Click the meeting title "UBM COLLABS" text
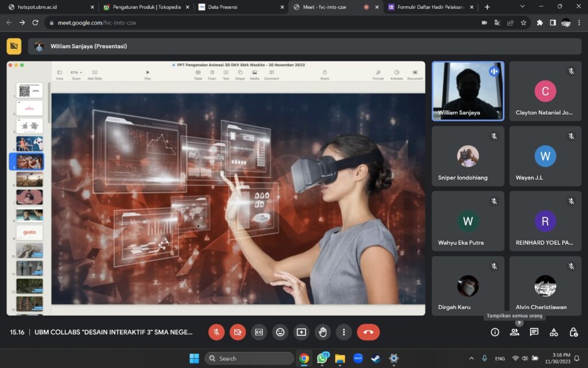The height and width of the screenshot is (368, 588). point(113,332)
